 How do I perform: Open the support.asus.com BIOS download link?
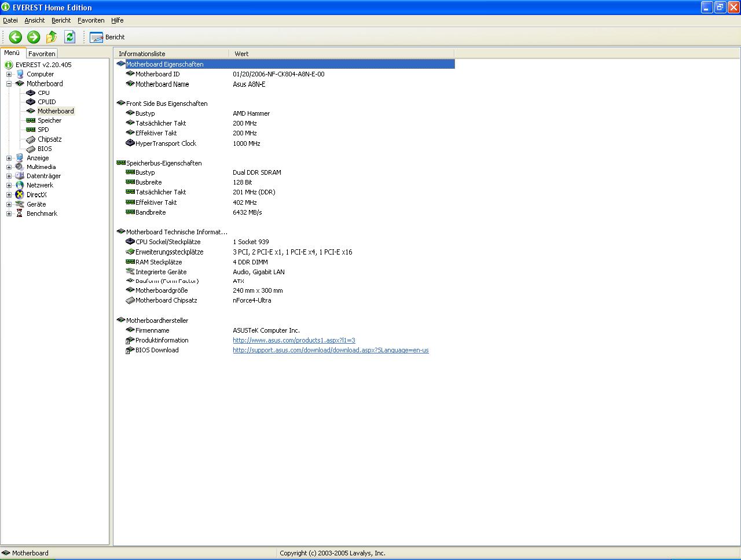click(x=331, y=350)
